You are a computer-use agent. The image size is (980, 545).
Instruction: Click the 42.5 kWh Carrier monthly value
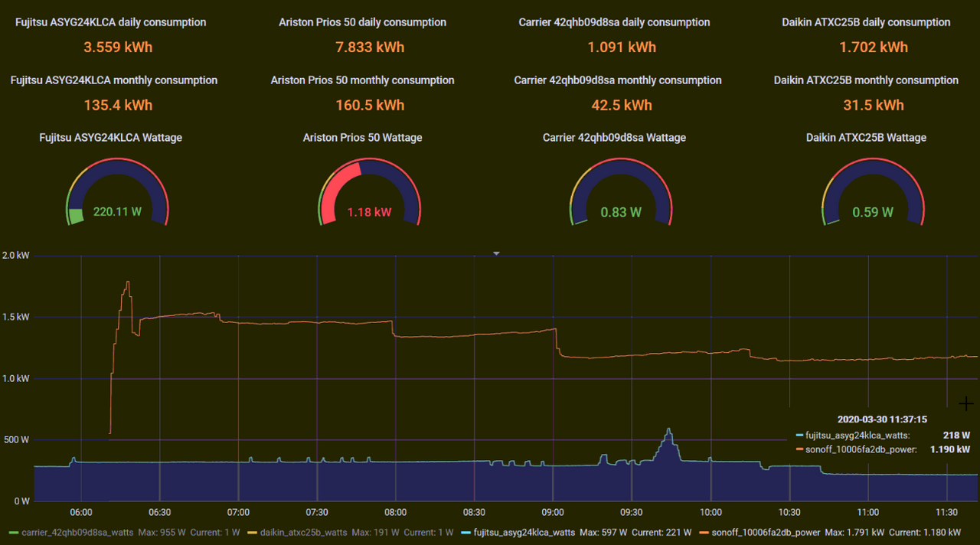(x=622, y=106)
